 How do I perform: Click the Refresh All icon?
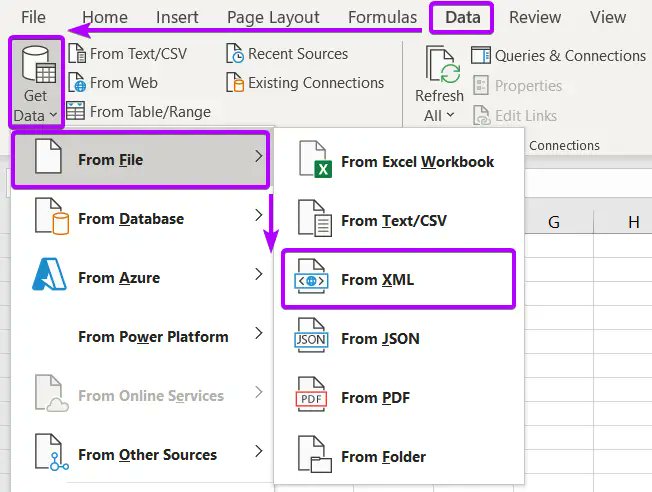443,65
